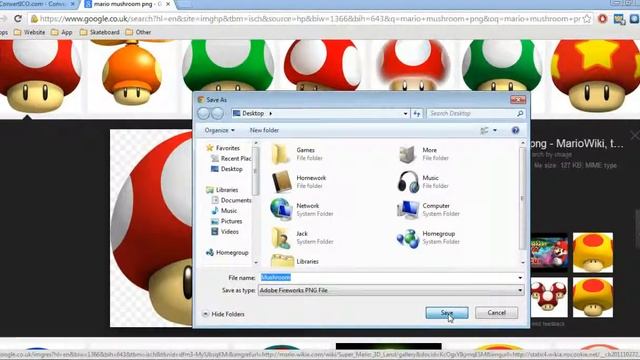Click the Chrome address bar URL
Image resolution: width=640 pixels, height=360 pixels.
310,19
